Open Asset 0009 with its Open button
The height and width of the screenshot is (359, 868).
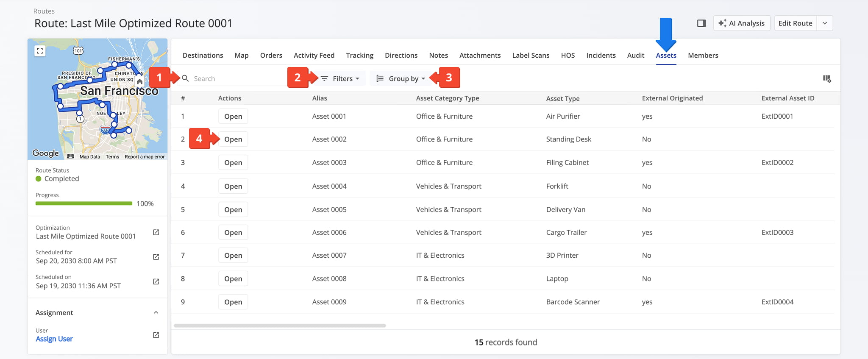[233, 302]
